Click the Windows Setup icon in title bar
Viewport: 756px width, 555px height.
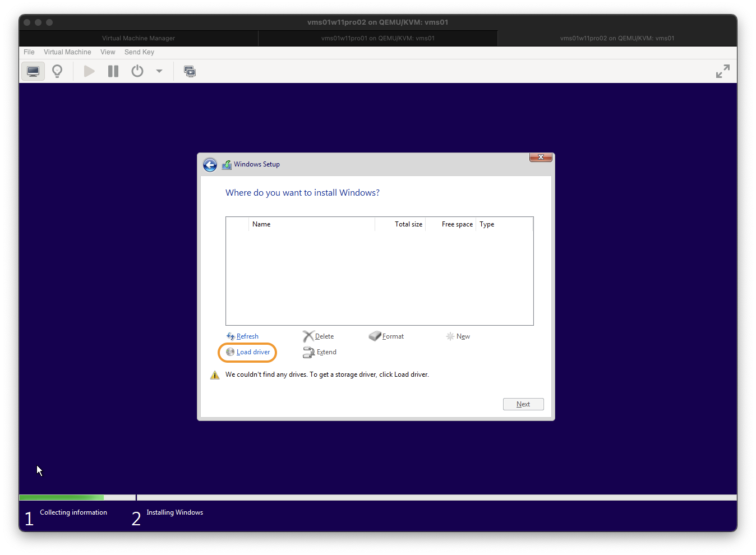tap(227, 165)
